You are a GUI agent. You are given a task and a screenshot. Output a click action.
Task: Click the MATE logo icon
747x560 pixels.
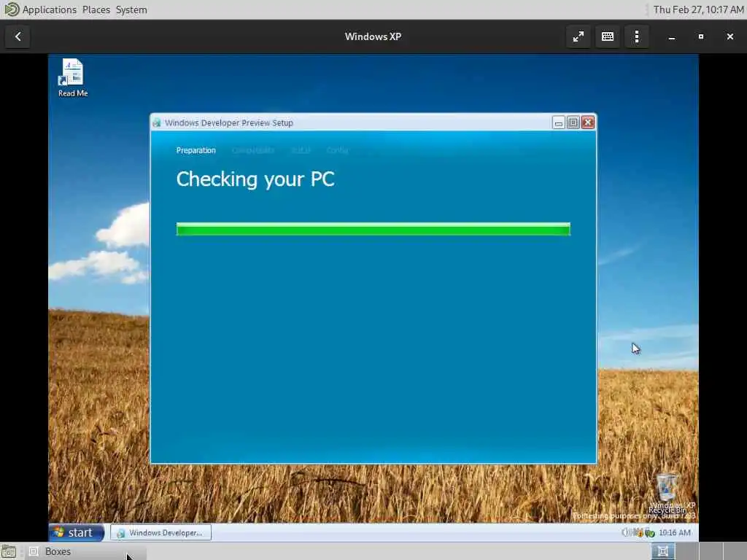point(11,9)
